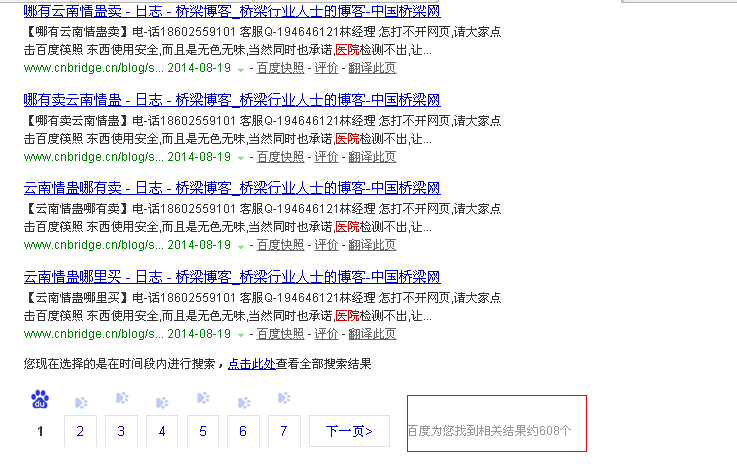Go to results page 2

(80, 431)
